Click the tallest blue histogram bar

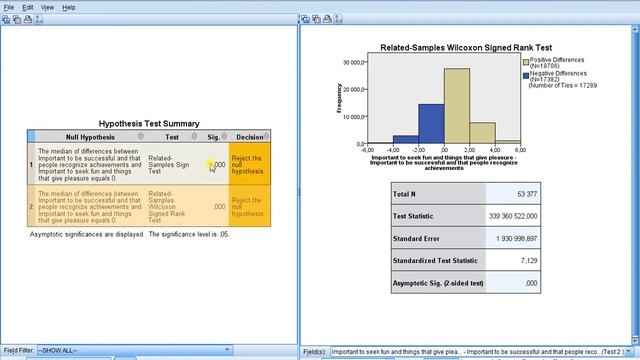(431, 124)
